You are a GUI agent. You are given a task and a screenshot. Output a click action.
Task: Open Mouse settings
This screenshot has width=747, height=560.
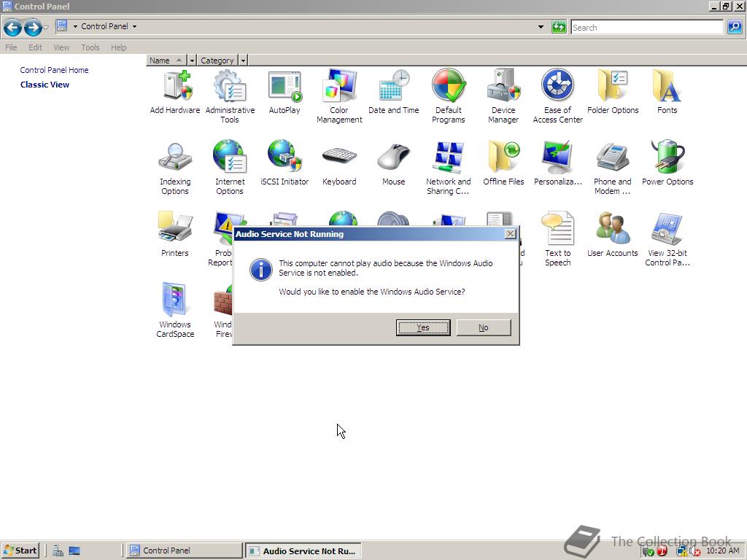[x=394, y=164]
